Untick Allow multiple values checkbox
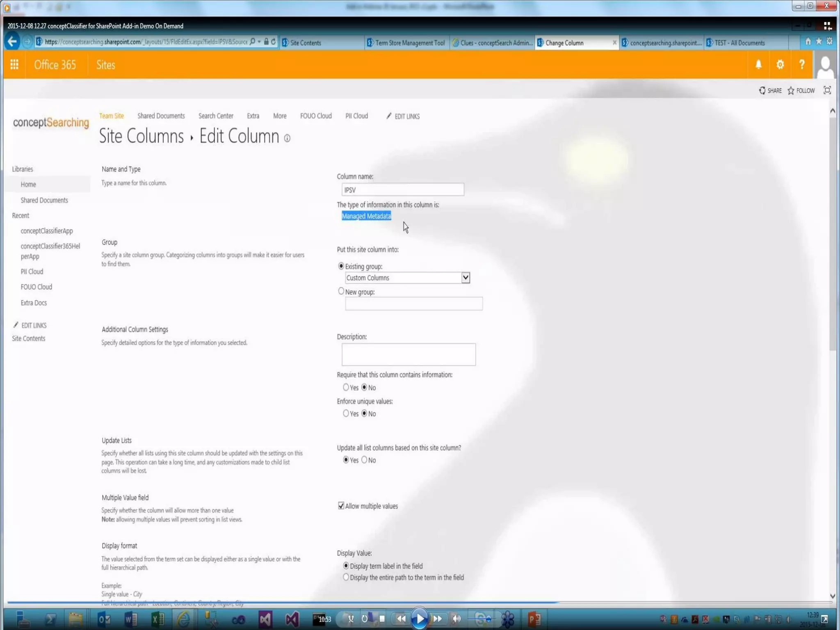Screen dimensions: 840x630 click(x=341, y=506)
